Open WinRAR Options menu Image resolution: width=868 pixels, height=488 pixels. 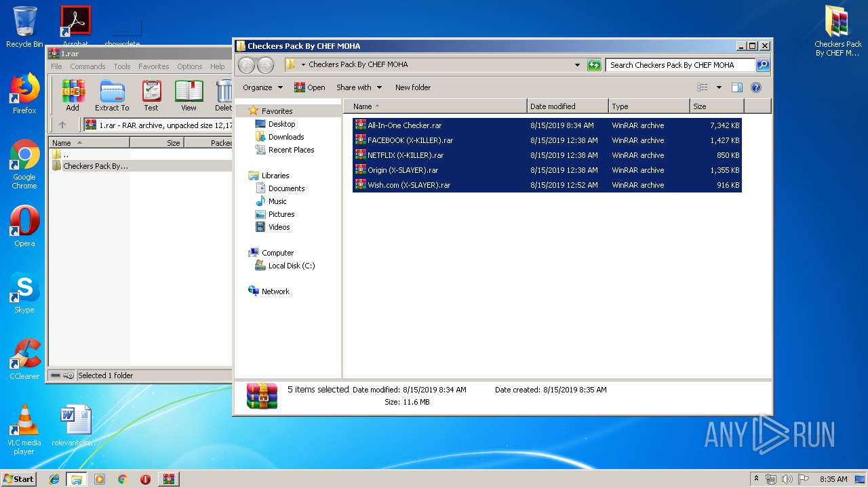tap(190, 66)
